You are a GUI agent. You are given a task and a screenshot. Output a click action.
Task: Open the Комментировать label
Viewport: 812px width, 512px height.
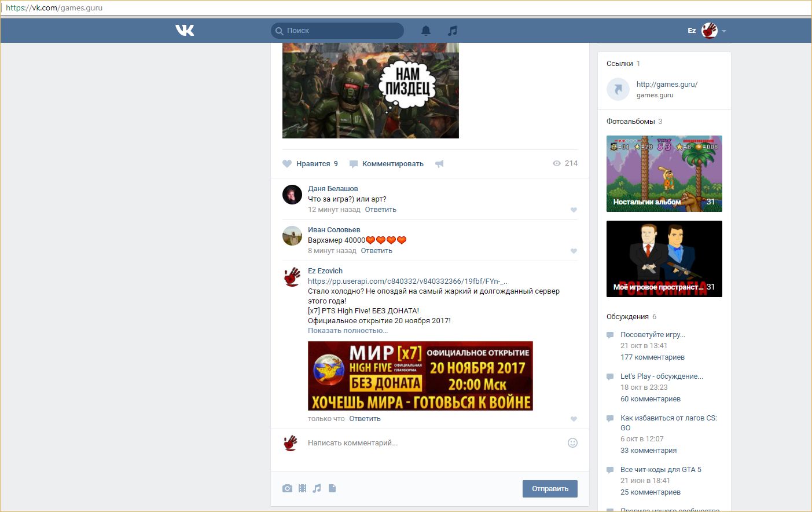[393, 164]
